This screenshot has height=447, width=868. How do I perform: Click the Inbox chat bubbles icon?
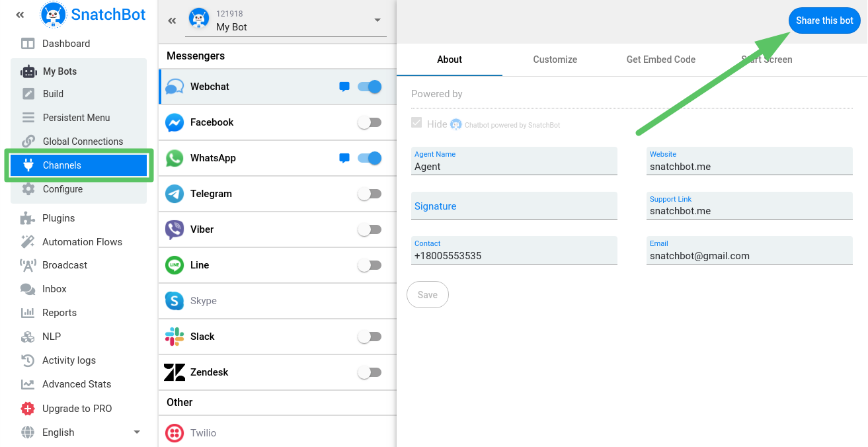[x=28, y=289]
